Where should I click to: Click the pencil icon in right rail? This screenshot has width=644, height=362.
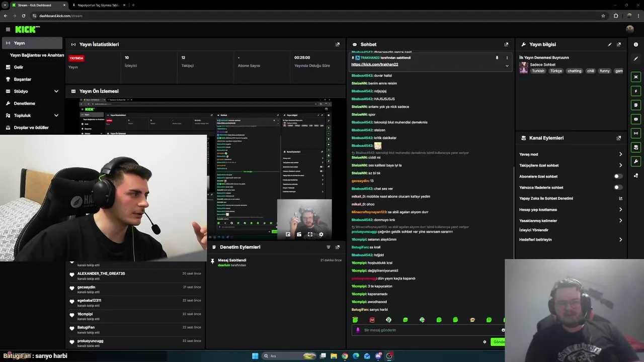(x=636, y=59)
